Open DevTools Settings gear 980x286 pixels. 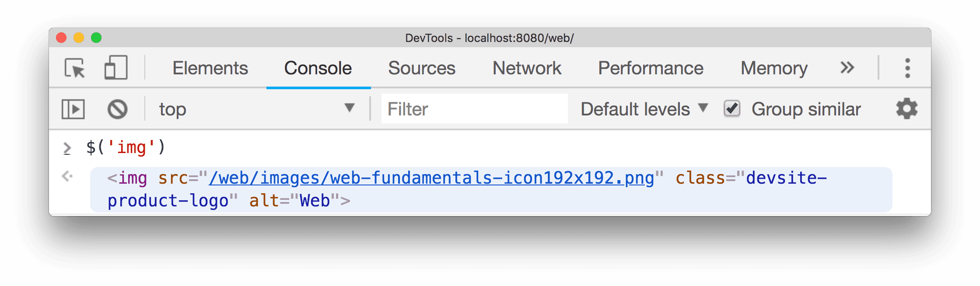[x=906, y=109]
